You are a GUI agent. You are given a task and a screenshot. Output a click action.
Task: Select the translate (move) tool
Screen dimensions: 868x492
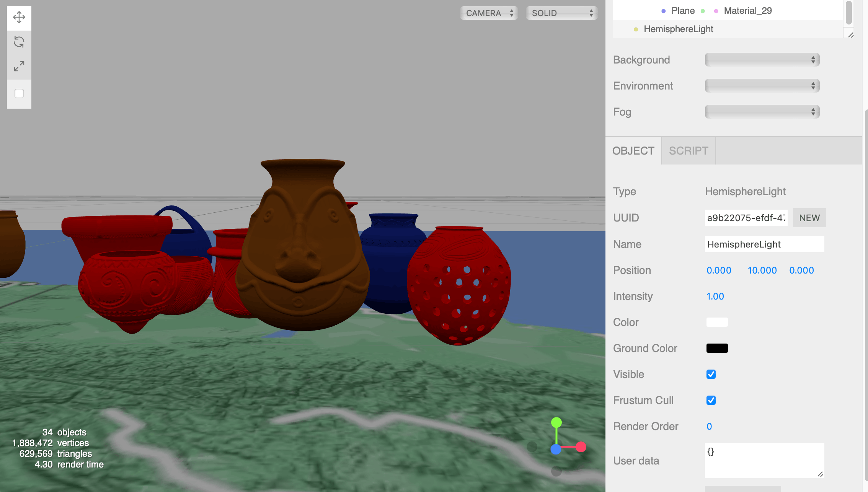[x=19, y=18]
